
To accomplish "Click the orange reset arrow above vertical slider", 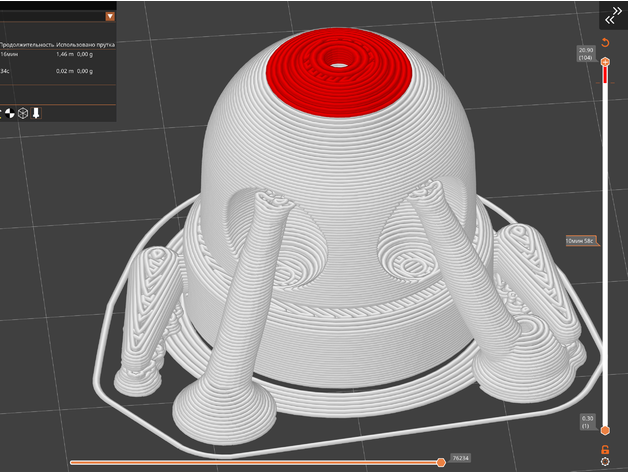I will (x=605, y=42).
